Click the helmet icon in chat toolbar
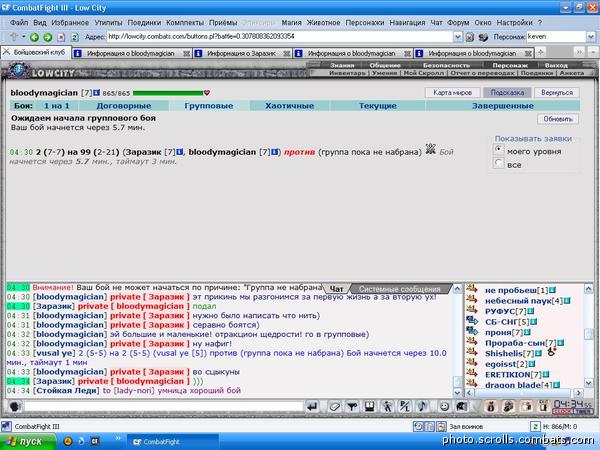600x450 pixels. pos(461,406)
